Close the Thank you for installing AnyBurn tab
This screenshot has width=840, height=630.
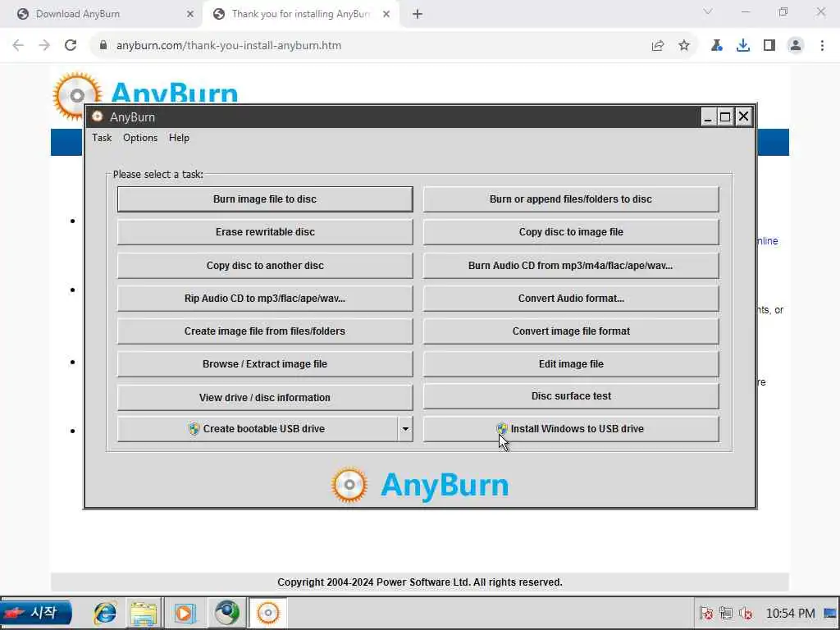[386, 14]
